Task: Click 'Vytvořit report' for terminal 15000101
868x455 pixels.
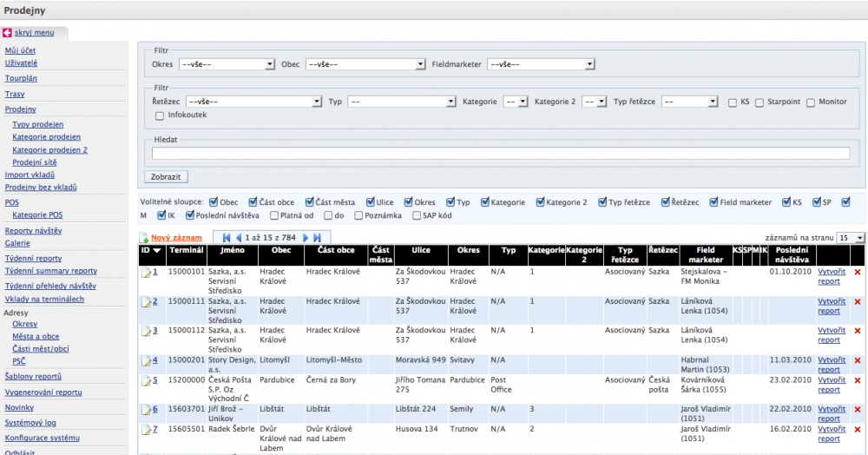Action: pos(832,277)
